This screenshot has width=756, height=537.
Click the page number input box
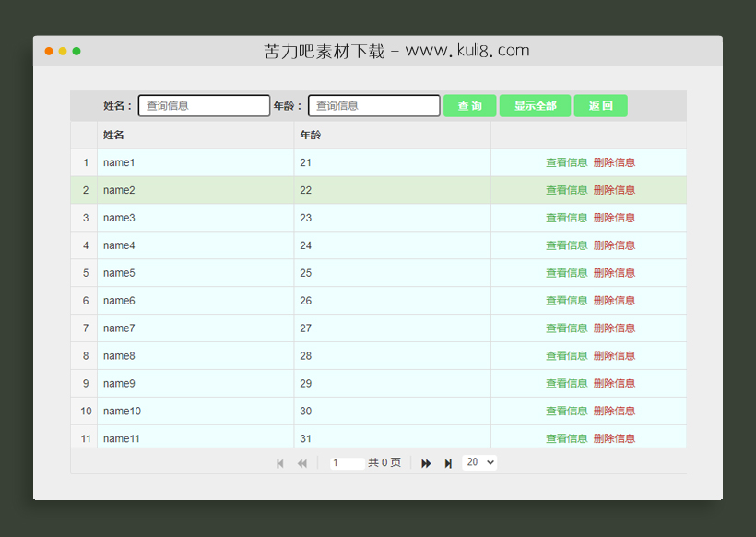pos(347,463)
